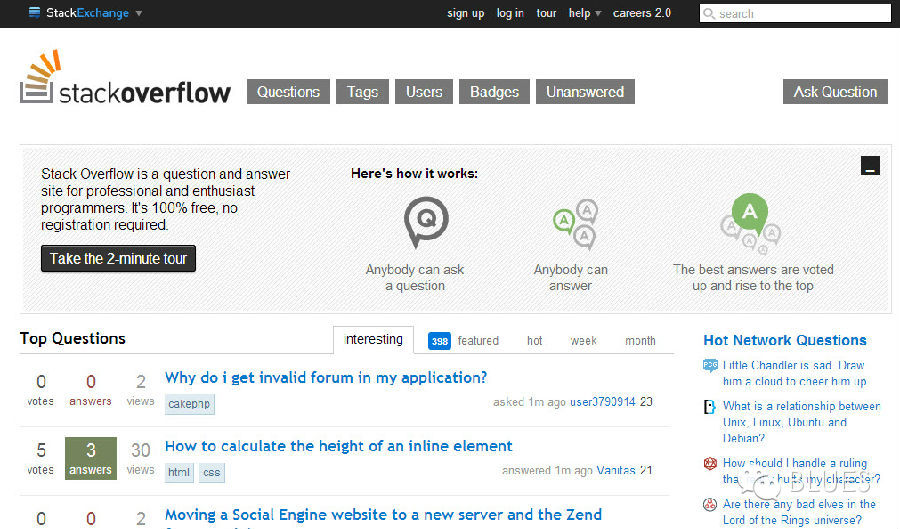Click site icon beside bad elves question
Screen dimensions: 900x529
710,504
